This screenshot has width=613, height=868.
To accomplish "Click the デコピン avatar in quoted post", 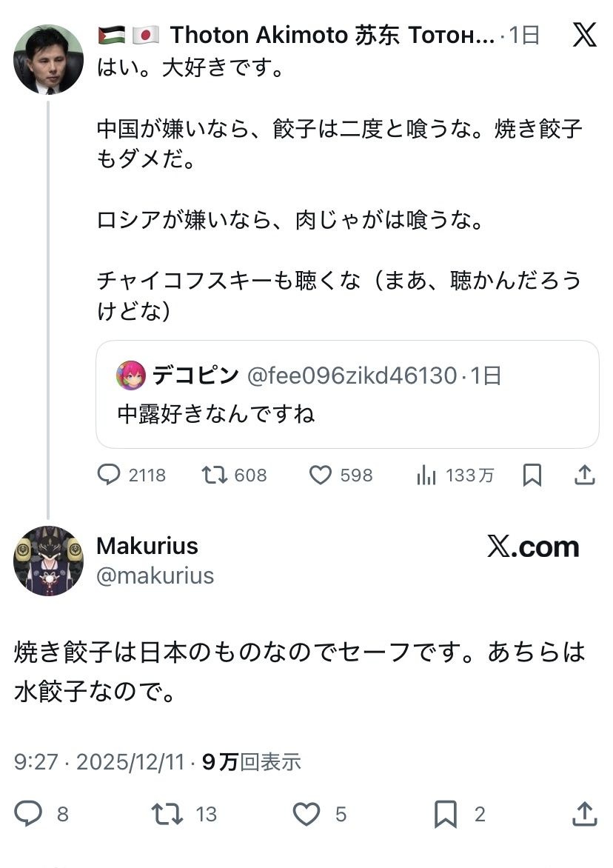I will click(131, 376).
